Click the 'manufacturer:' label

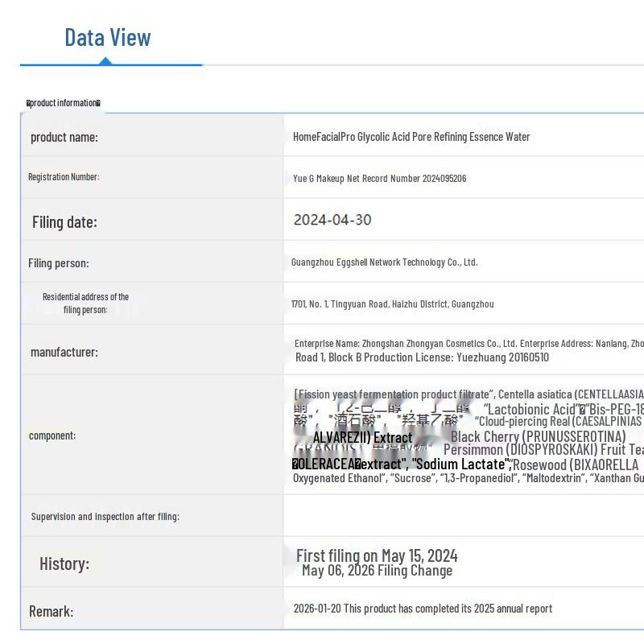coord(64,352)
